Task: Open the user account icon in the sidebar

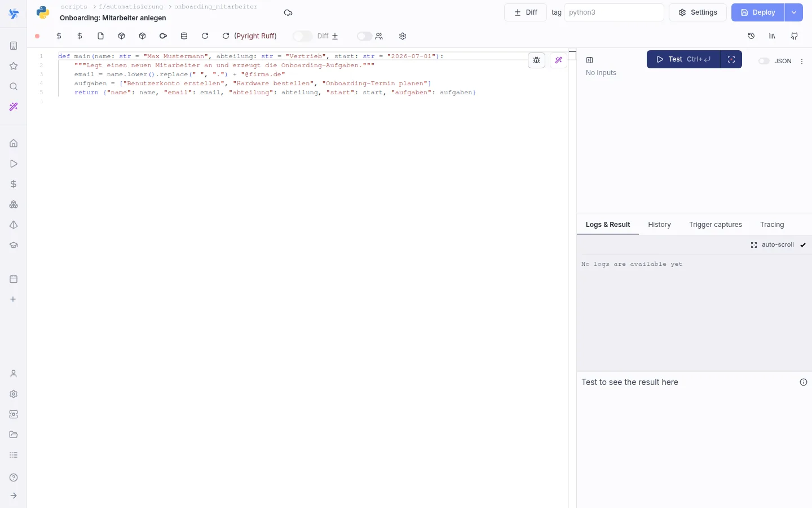Action: (x=14, y=374)
